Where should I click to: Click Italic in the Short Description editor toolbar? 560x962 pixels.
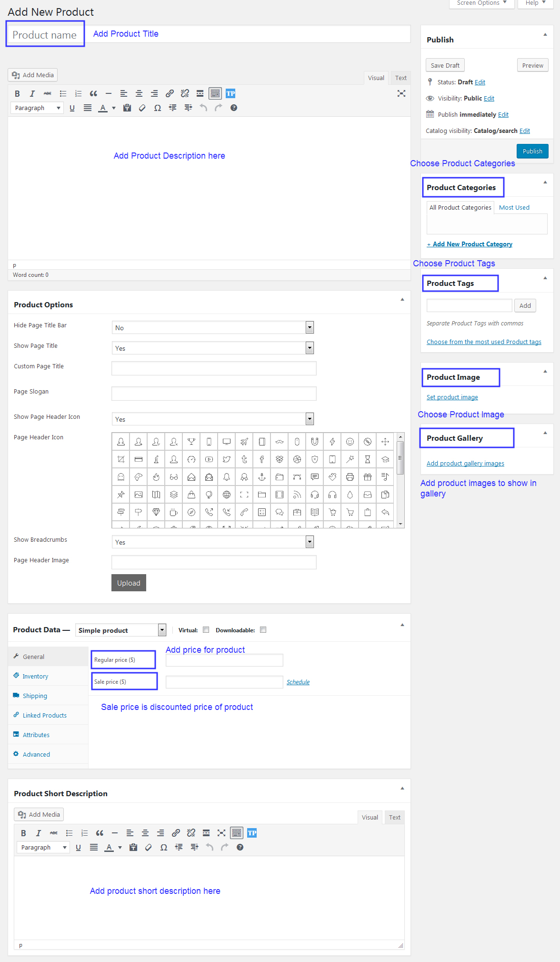coord(39,833)
